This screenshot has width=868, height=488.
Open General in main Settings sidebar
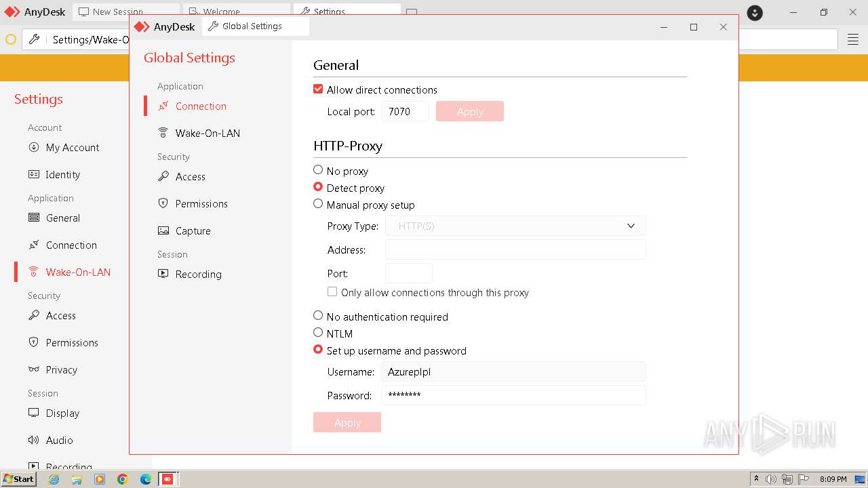point(63,218)
